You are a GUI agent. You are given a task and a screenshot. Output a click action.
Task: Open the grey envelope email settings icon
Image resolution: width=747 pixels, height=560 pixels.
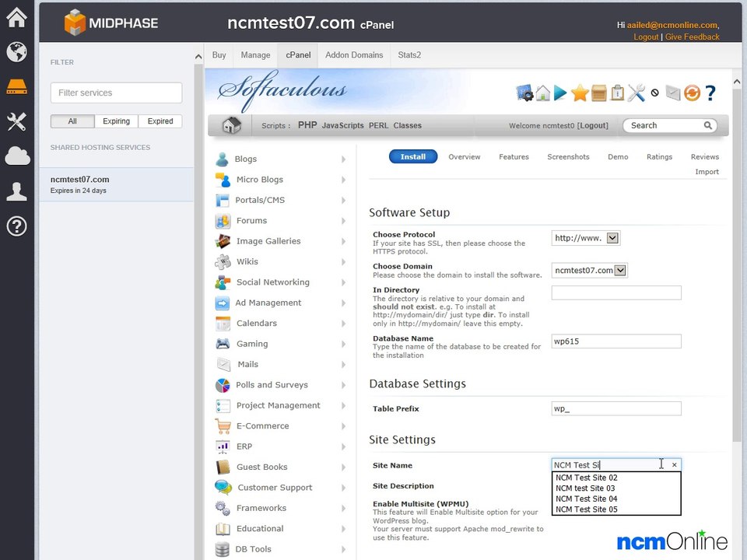672,93
